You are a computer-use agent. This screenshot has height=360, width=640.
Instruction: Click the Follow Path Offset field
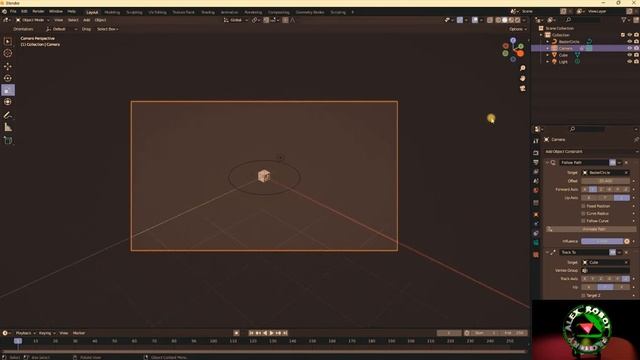[x=606, y=181]
